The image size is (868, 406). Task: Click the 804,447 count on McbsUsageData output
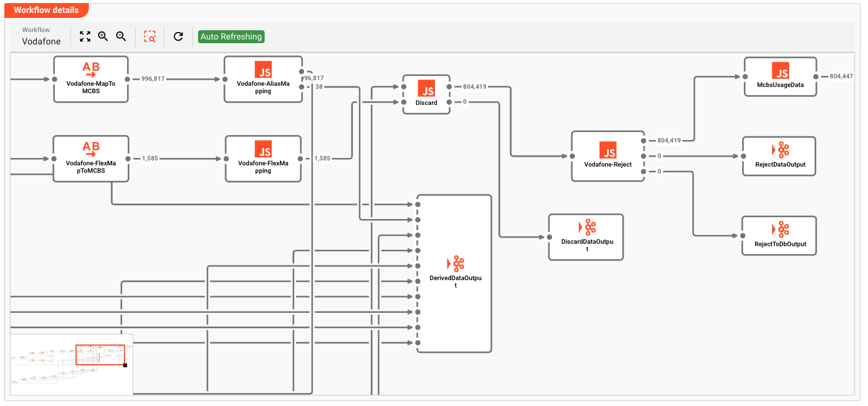point(841,77)
